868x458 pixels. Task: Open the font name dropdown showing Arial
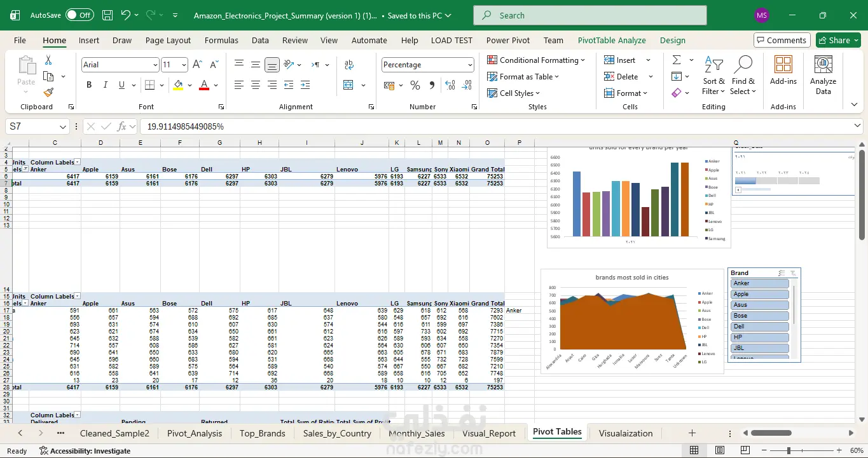[155, 65]
